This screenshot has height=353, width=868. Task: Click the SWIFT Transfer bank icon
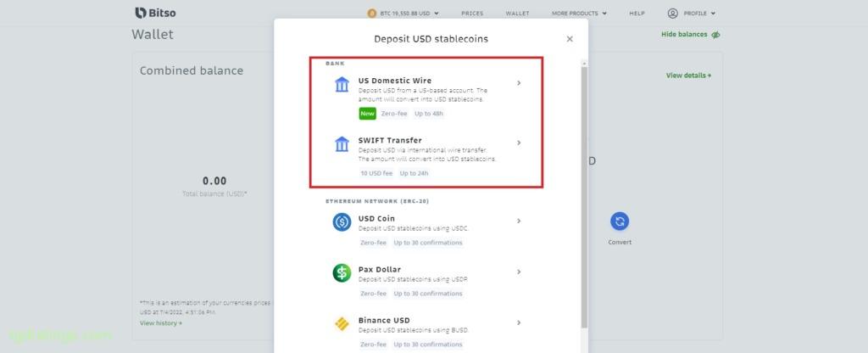[x=342, y=144]
